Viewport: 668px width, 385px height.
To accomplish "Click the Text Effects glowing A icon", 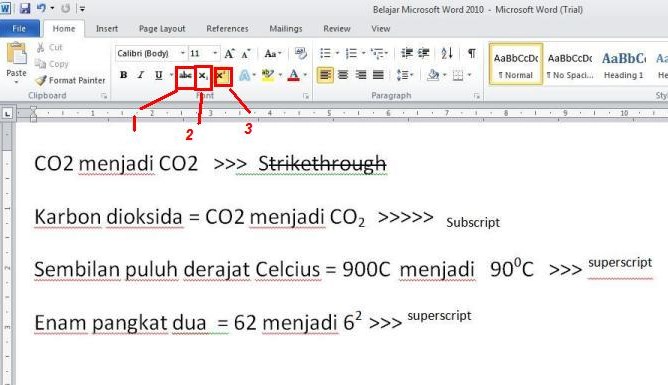I will coord(245,75).
